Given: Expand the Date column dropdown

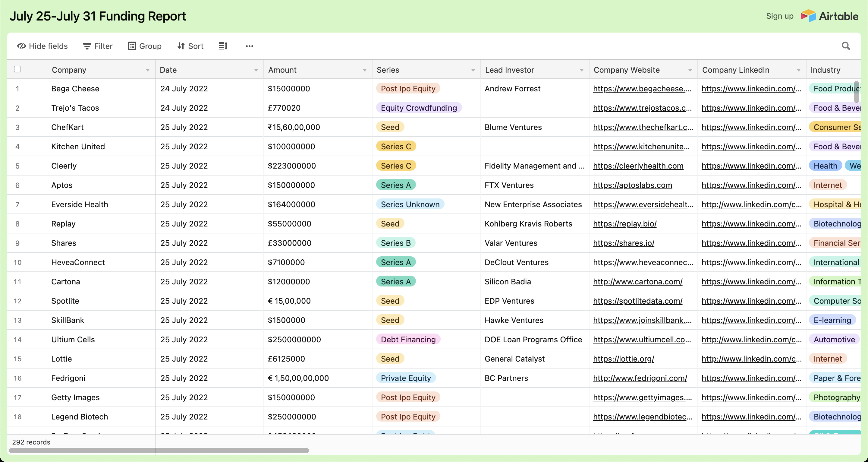Looking at the screenshot, I should coord(256,70).
